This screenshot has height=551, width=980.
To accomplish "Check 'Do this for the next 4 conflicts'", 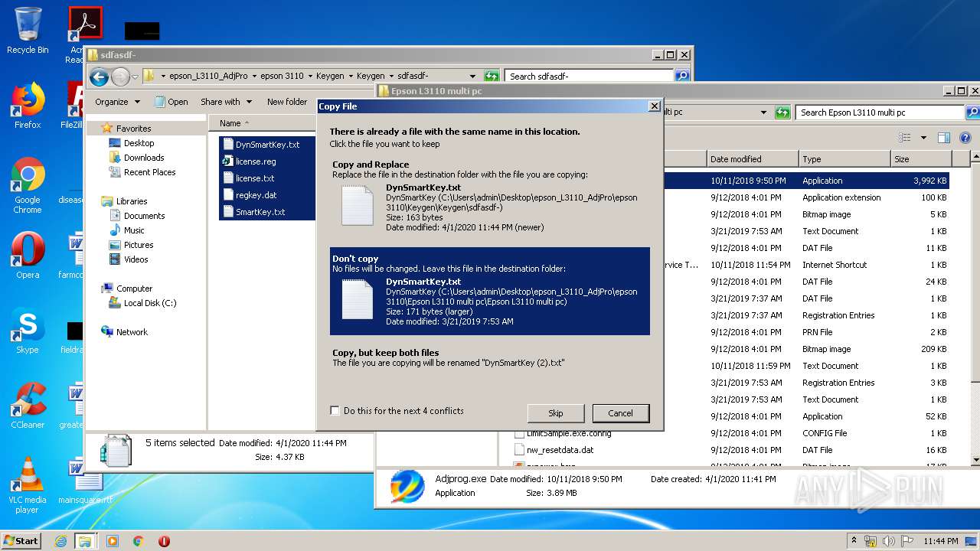I will [x=335, y=411].
